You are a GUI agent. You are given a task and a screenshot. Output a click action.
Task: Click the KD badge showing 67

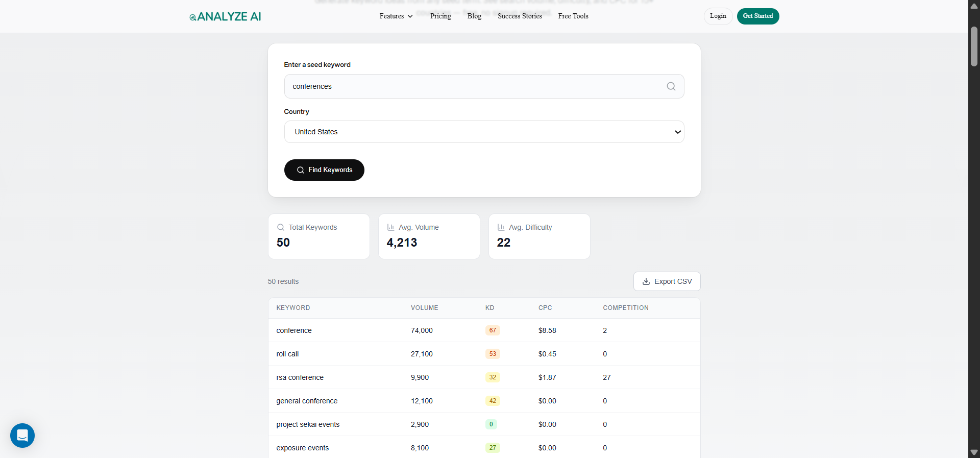tap(493, 330)
